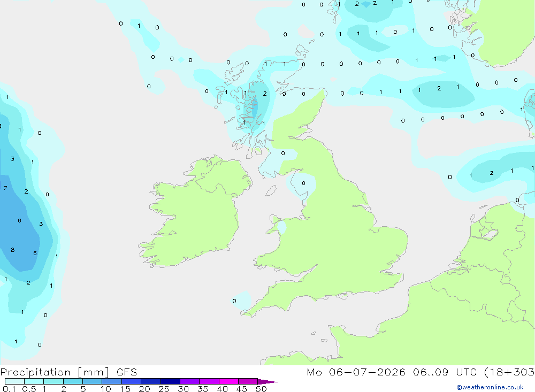The image size is (535, 392).
Task: Click the '45' legend scale label
Action: coord(242,389)
